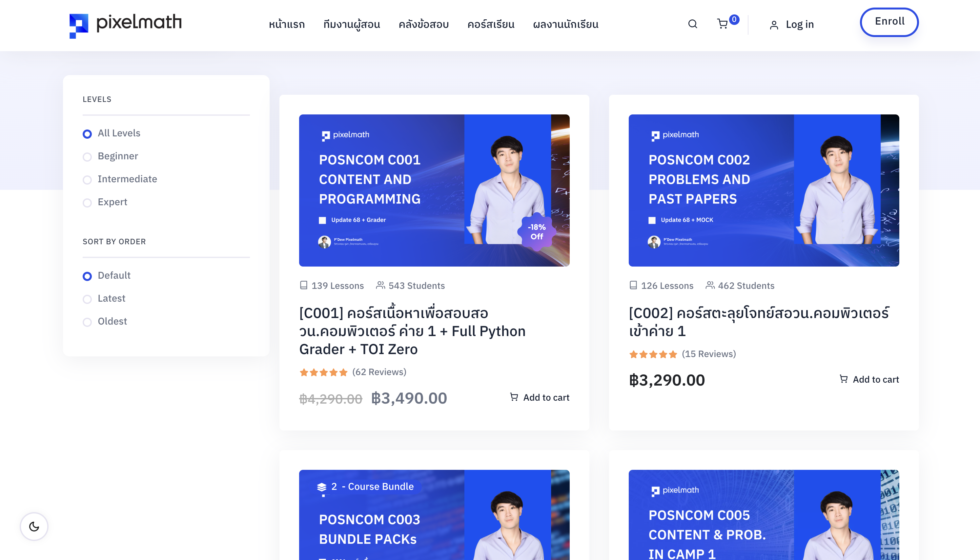Go to หน้าแรก menu item
Screen dimensions: 980x560
pos(287,25)
